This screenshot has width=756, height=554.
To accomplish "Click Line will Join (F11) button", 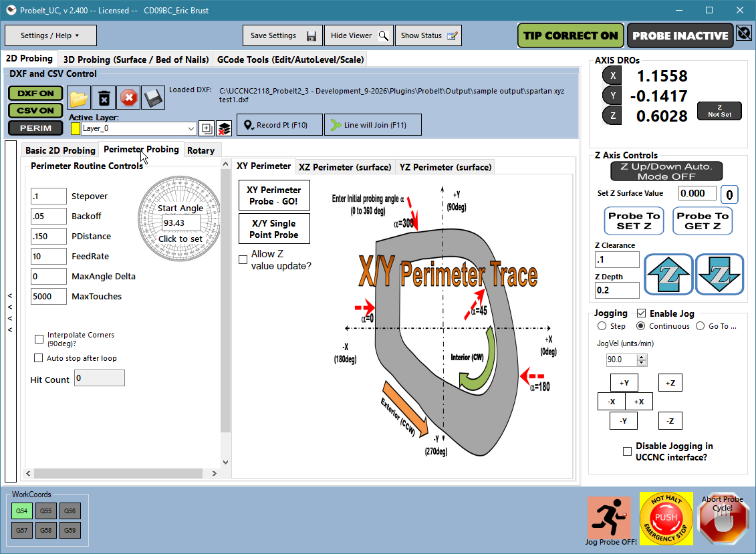I will tap(373, 125).
